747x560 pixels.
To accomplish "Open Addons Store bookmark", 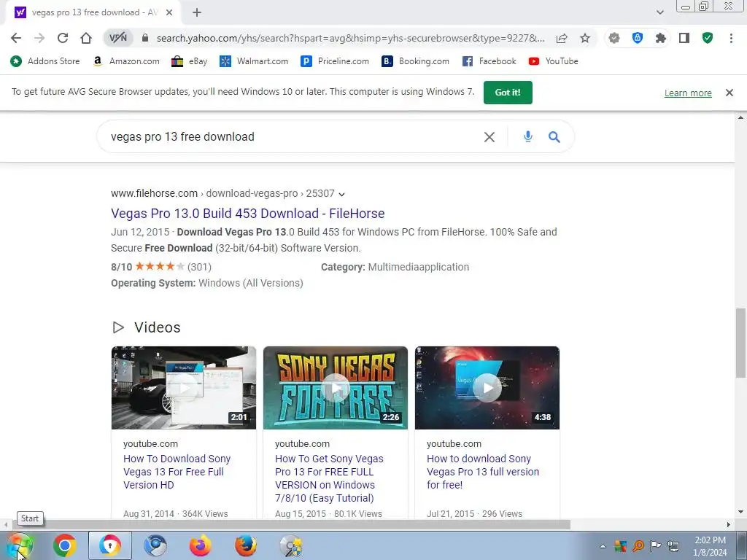I will pos(44,61).
